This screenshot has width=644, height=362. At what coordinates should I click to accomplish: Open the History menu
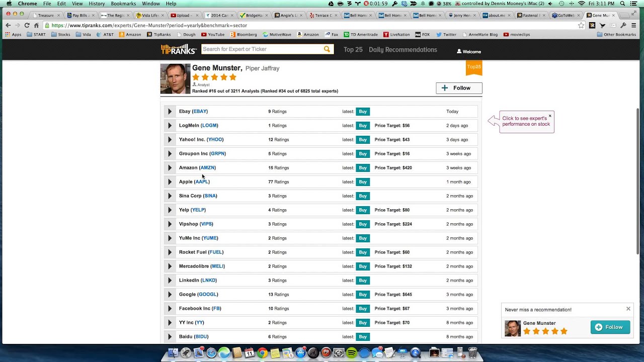[97, 4]
